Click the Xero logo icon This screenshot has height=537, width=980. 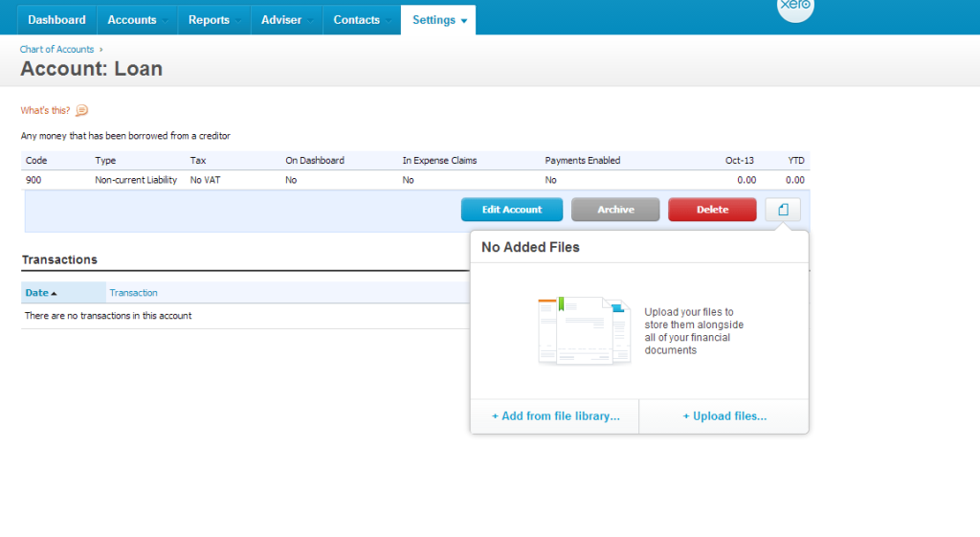795,8
